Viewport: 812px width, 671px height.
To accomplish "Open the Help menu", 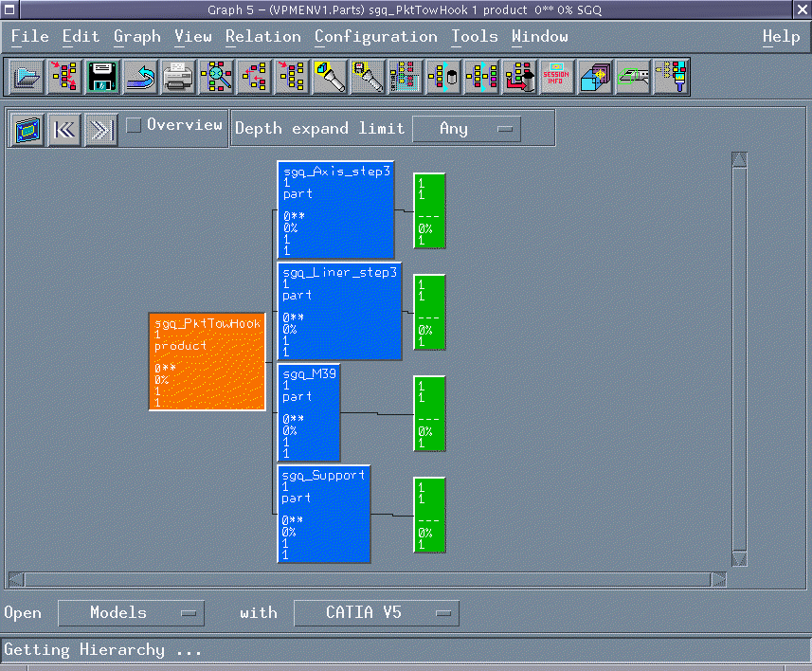I will [781, 37].
